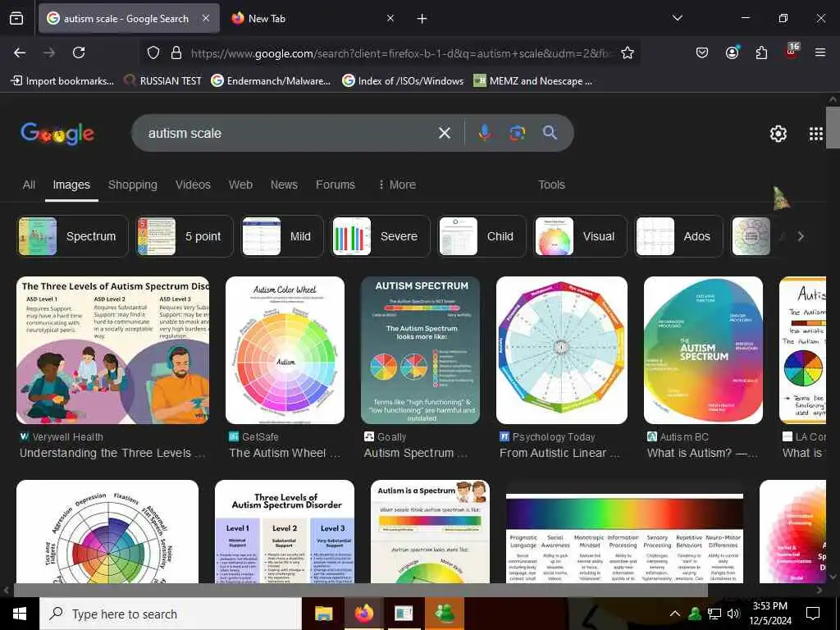Click the Windows taskbar search box

click(171, 614)
